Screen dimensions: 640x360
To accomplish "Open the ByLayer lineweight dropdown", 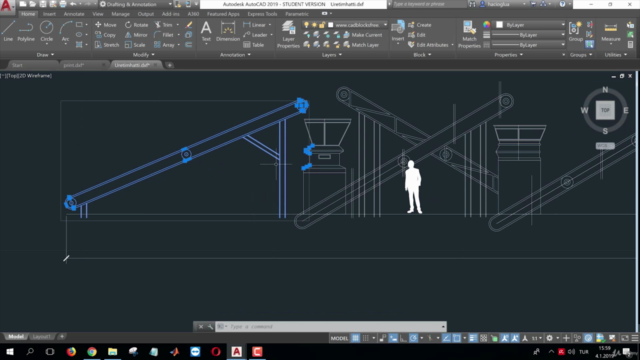I will coord(528,35).
